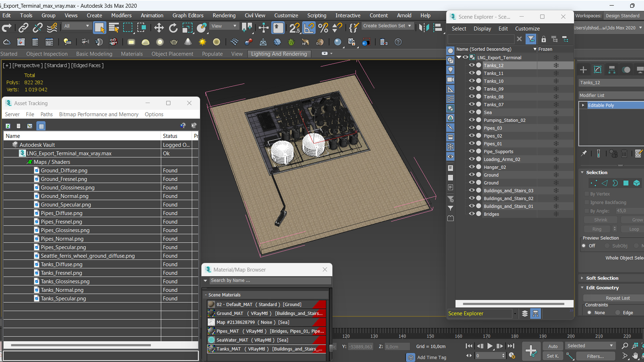Click the Unlink Selection icon
Screen dimensions: 644x362
(38, 28)
